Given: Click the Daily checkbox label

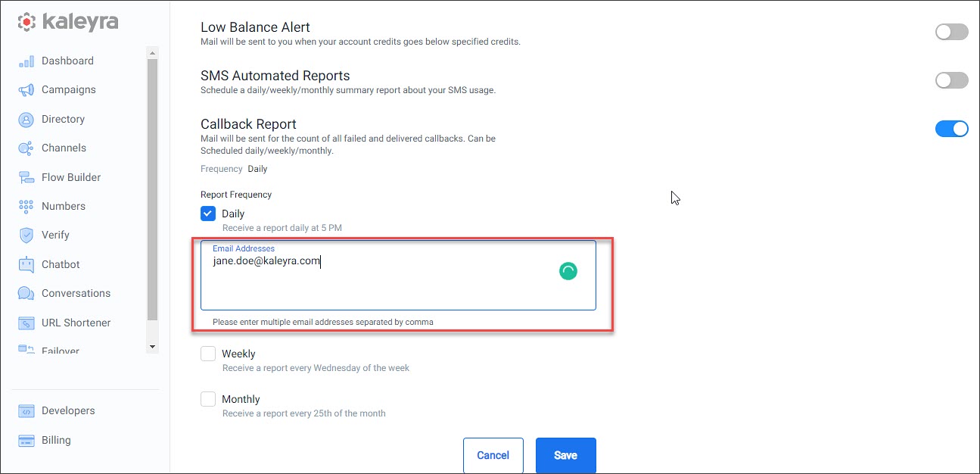Looking at the screenshot, I should click(x=233, y=214).
